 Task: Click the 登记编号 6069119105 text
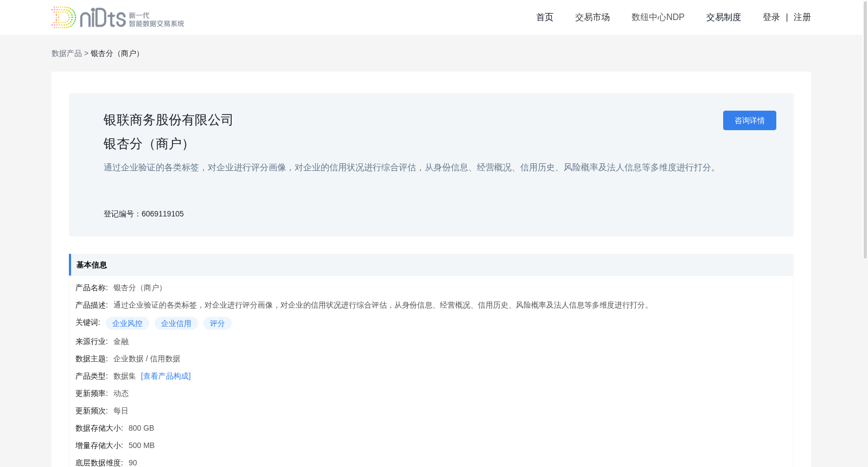coord(144,214)
